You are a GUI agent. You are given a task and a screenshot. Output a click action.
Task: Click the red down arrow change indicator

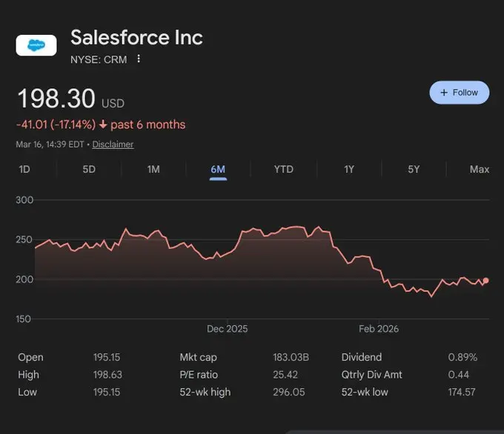tap(102, 124)
